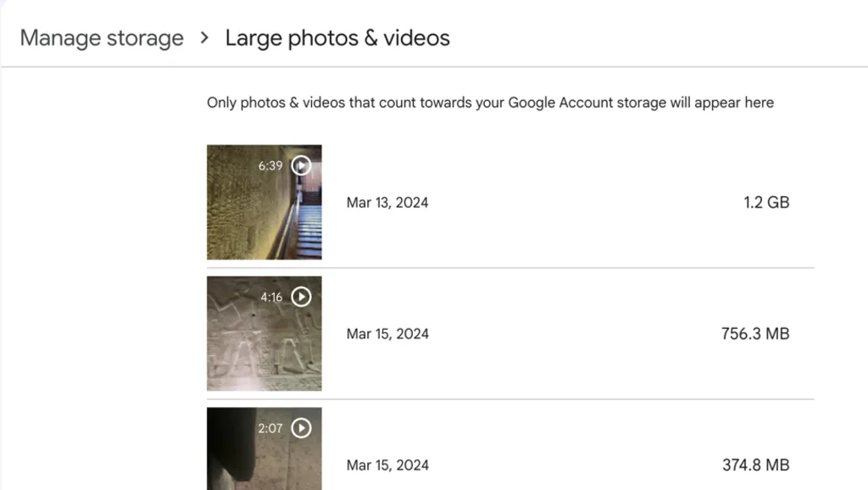868x490 pixels.
Task: Click the 4:16 duration label
Action: [x=271, y=298]
